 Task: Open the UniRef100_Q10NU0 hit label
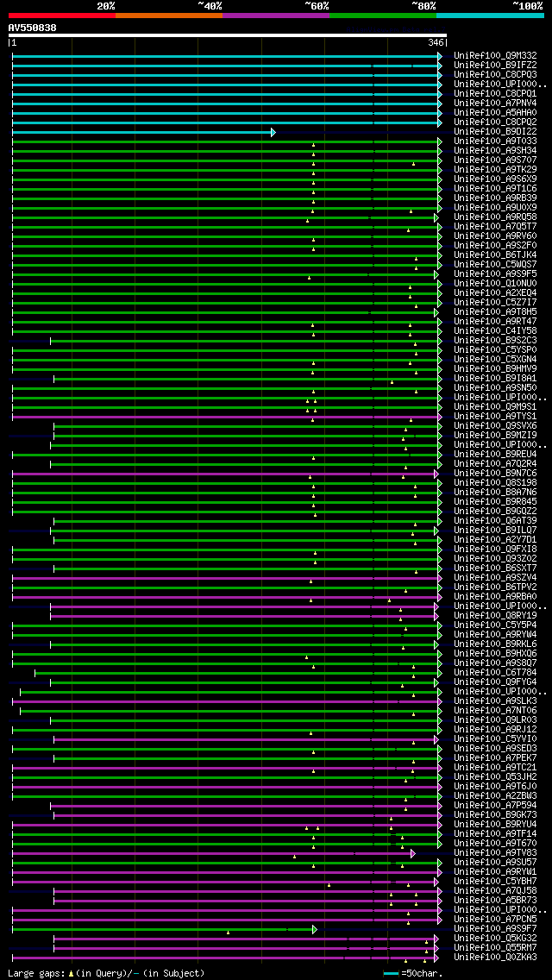[x=496, y=284]
